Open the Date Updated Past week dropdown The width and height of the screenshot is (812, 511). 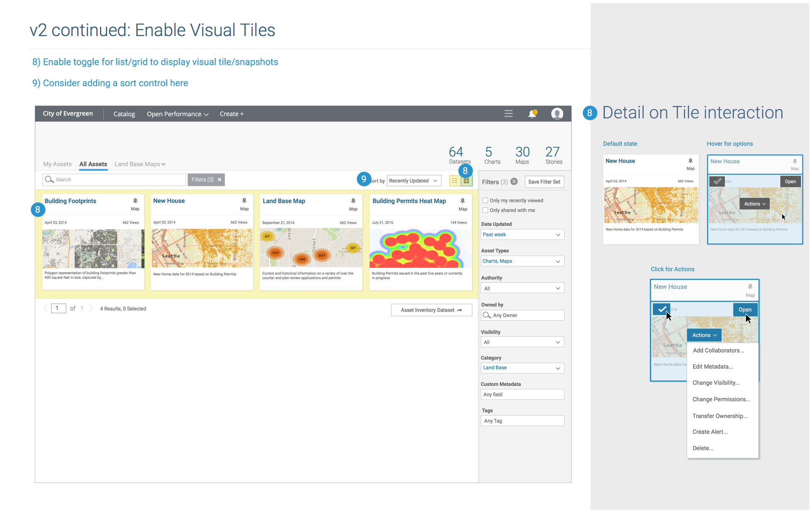pos(522,235)
